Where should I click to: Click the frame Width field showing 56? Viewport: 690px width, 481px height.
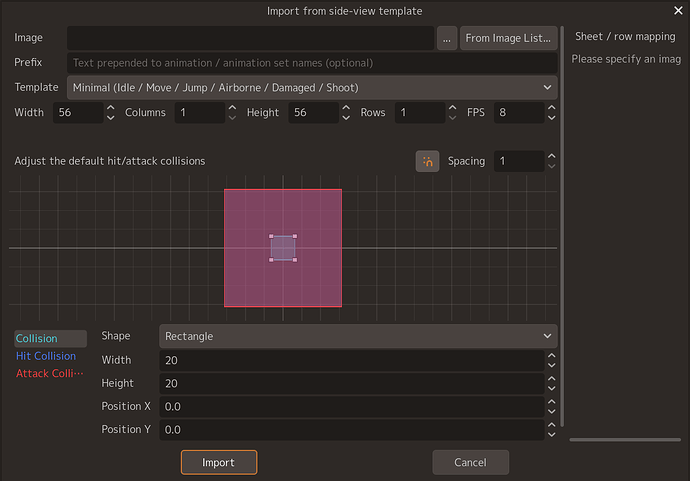[78, 113]
